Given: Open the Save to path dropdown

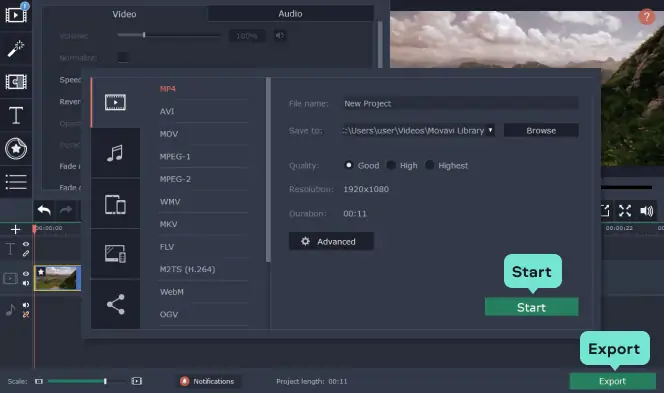Looking at the screenshot, I should (490, 130).
